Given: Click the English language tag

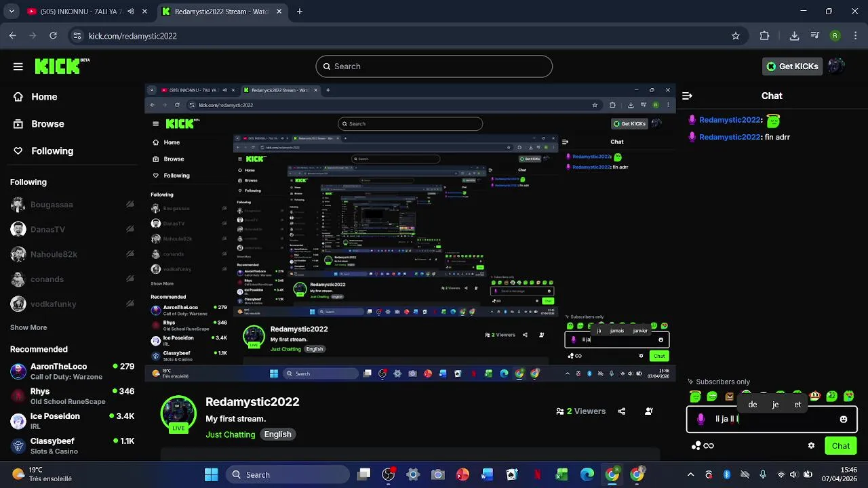Looking at the screenshot, I should pyautogui.click(x=278, y=434).
